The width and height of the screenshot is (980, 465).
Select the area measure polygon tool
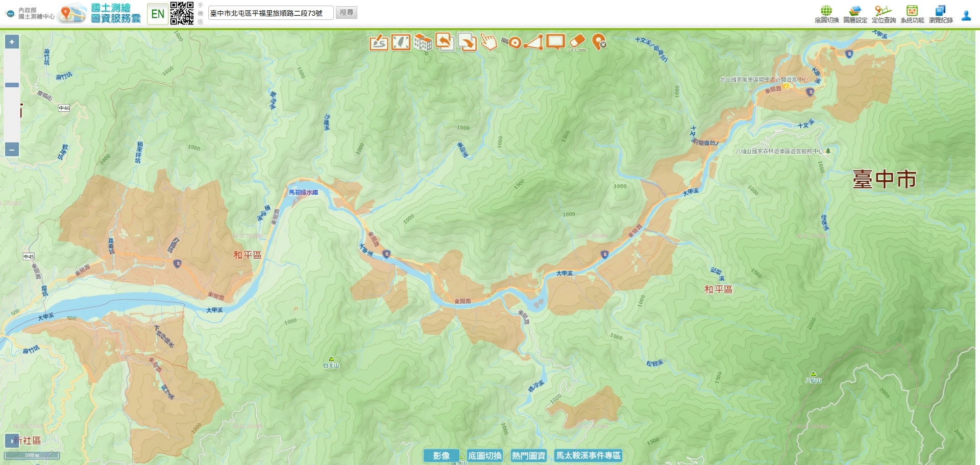(x=533, y=42)
